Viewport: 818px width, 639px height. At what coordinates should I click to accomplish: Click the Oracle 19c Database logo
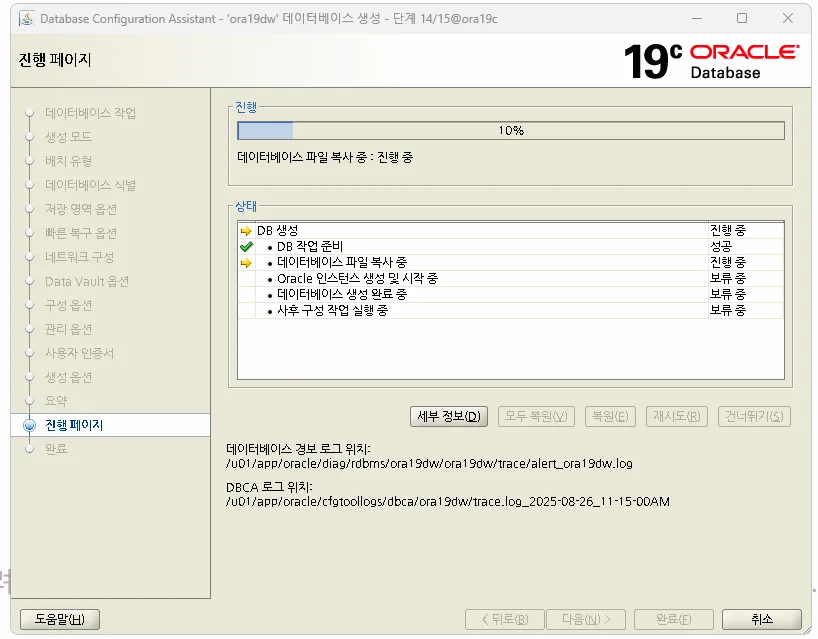pyautogui.click(x=711, y=61)
